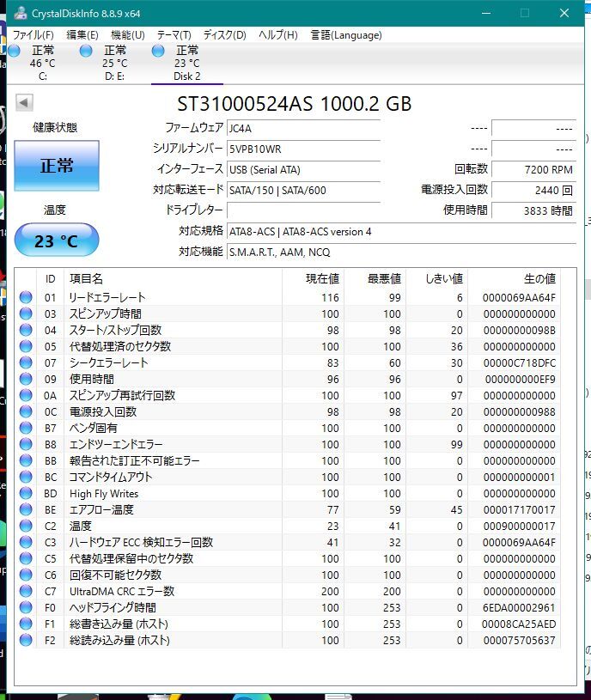The height and width of the screenshot is (700, 591).
Task: Click the rotation rate value 7200 RPM
Action: point(533,170)
